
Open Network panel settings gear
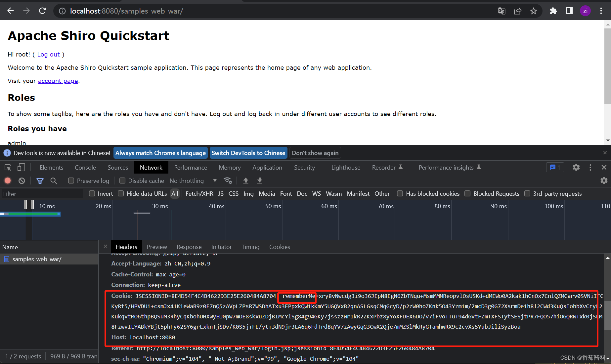tap(604, 181)
